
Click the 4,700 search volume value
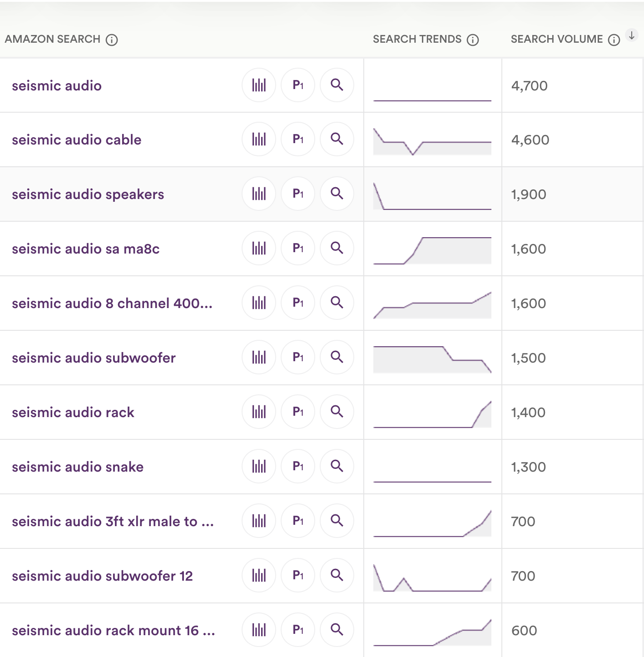[x=530, y=85]
